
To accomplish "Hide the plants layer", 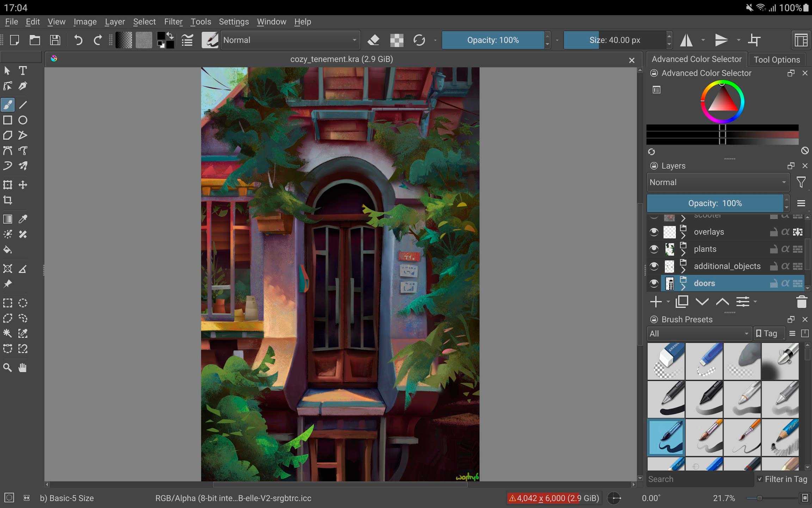I will click(x=654, y=249).
